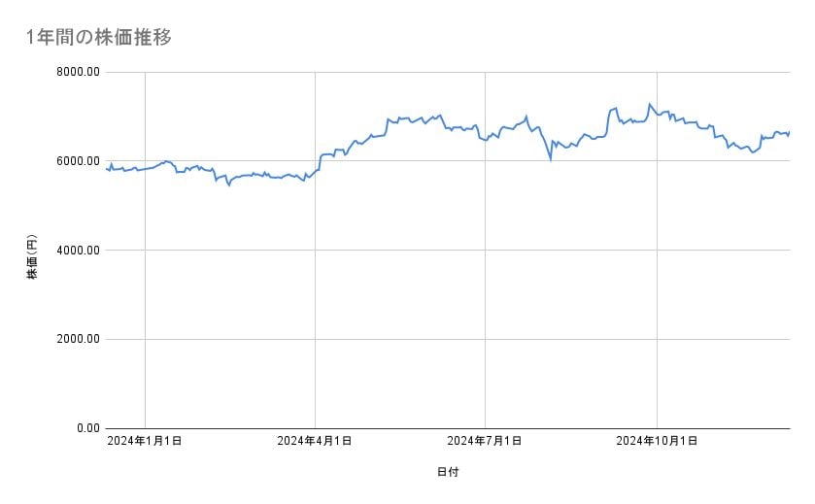
Task: Click the February low point on the line
Action: pos(229,185)
